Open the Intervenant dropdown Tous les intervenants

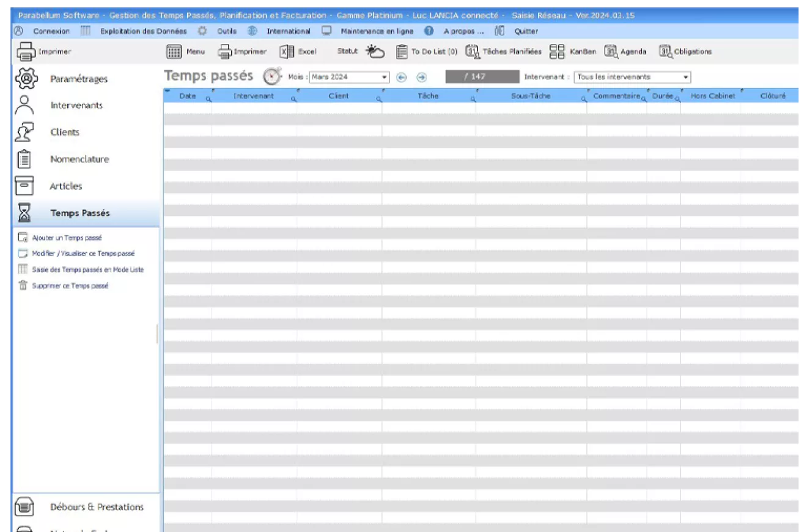(633, 78)
